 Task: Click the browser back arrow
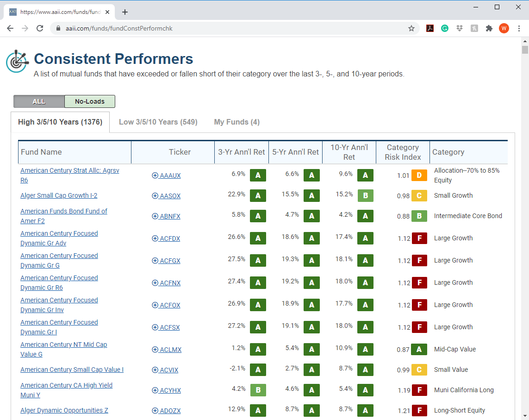pos(10,28)
